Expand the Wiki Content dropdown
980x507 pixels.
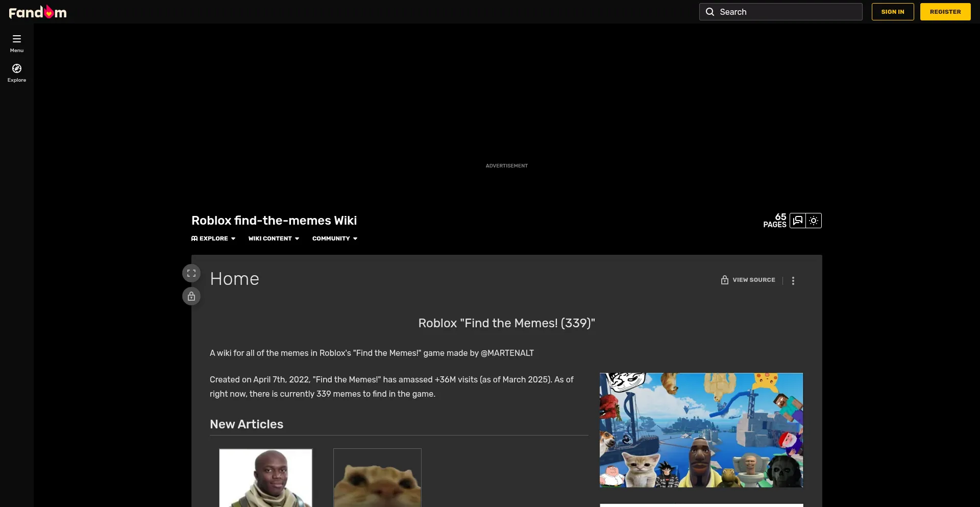tap(274, 238)
